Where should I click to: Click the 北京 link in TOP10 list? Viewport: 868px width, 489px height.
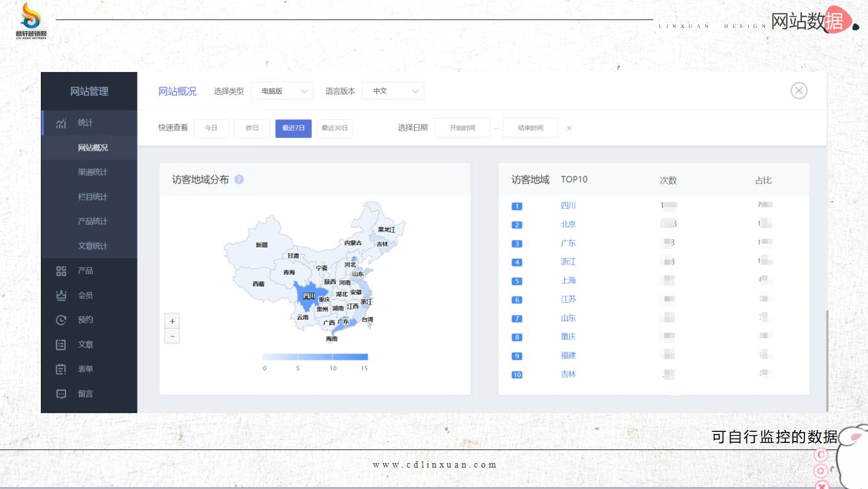[569, 224]
